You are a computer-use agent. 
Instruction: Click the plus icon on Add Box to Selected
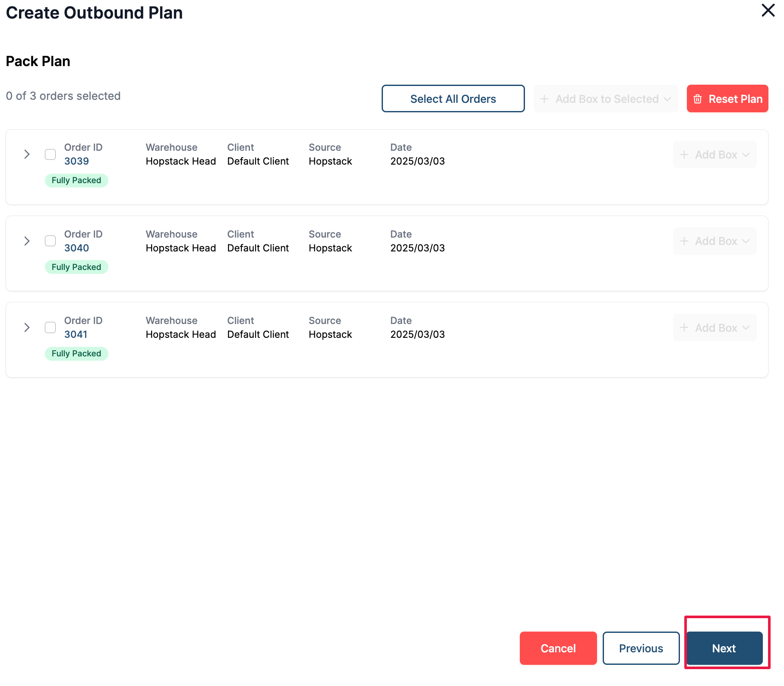[x=544, y=99]
